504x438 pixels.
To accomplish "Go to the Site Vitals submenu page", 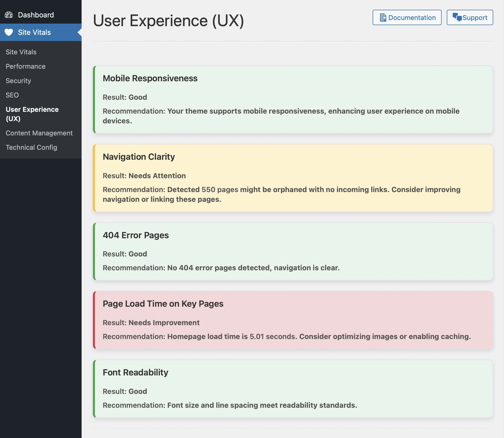I will pos(21,52).
